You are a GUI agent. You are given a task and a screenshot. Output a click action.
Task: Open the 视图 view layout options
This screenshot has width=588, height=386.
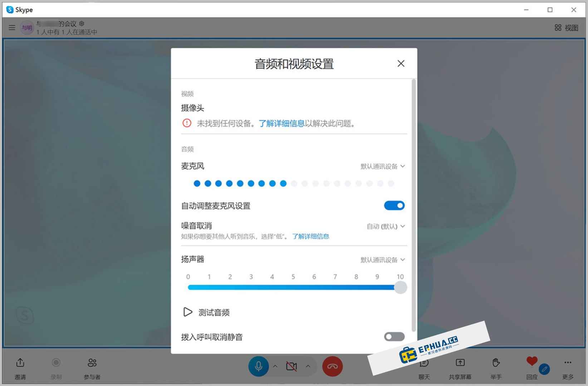tap(567, 28)
